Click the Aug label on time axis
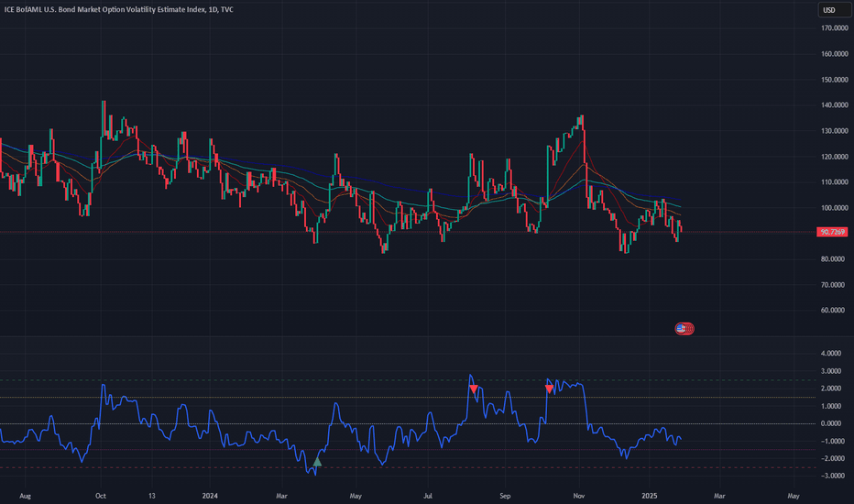The width and height of the screenshot is (854, 504). tap(25, 496)
